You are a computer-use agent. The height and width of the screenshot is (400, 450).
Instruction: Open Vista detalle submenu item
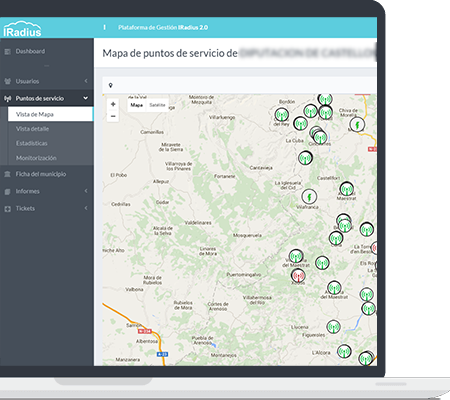pos(32,129)
